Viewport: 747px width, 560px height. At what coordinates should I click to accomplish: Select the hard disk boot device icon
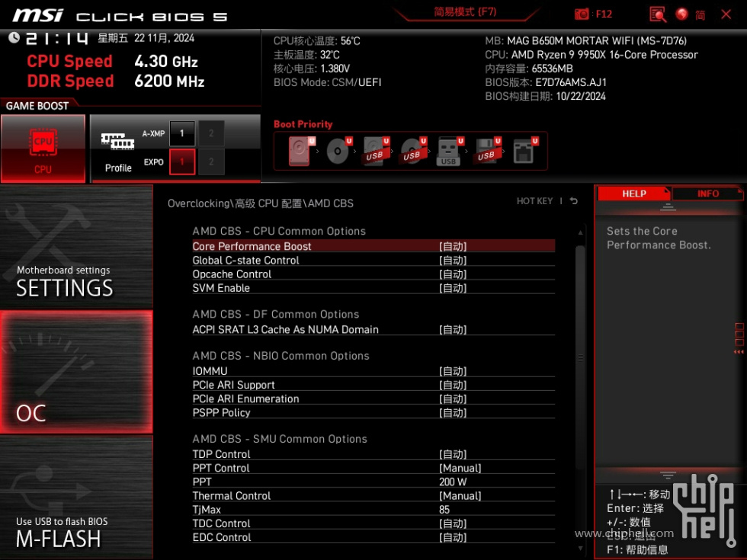(x=301, y=151)
